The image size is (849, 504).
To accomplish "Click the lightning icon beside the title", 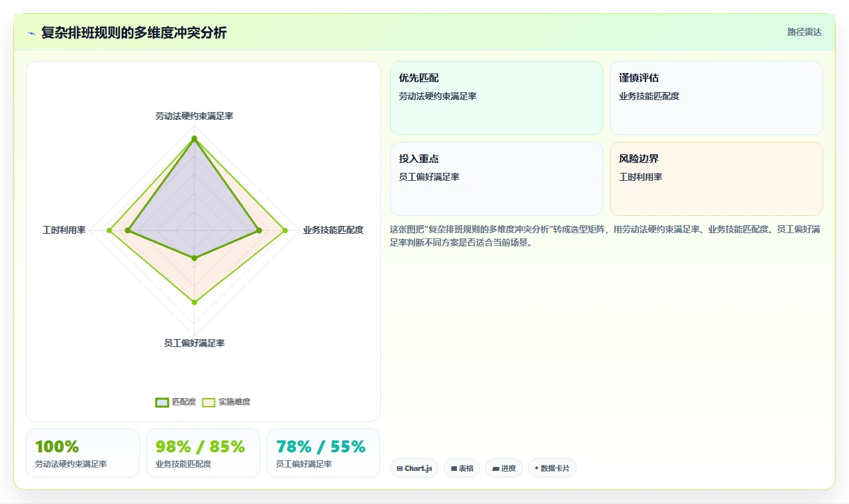I will (x=31, y=32).
